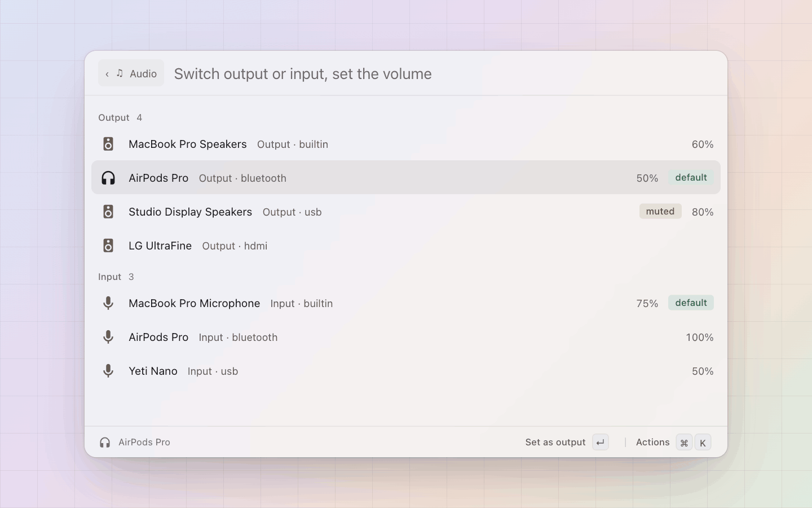The image size is (812, 508).
Task: Click Input · bluetooth subtitle text
Action: tap(238, 338)
